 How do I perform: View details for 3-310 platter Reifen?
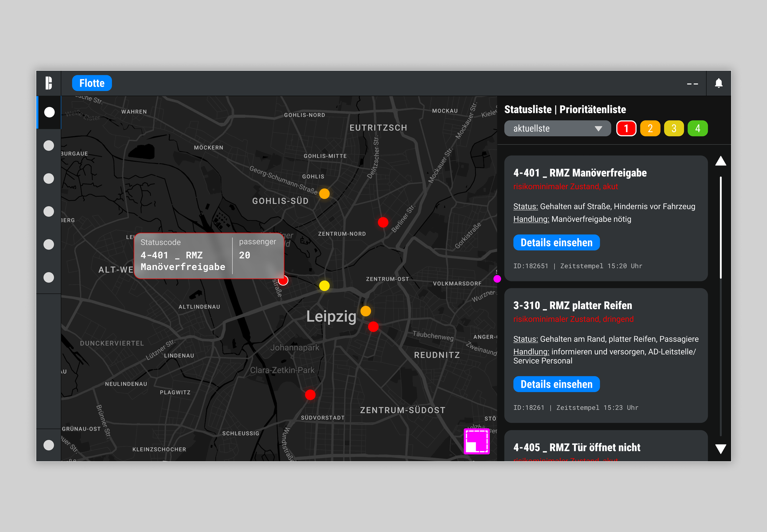pyautogui.click(x=556, y=384)
